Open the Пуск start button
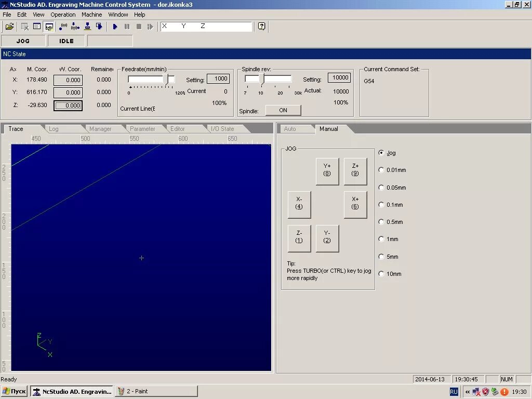The height and width of the screenshot is (399, 532). [14, 392]
